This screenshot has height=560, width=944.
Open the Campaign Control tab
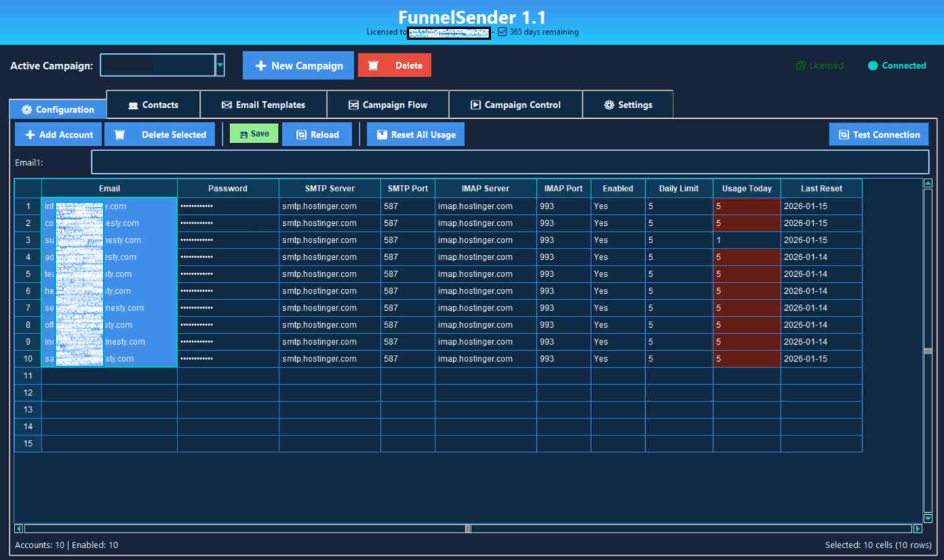point(516,104)
